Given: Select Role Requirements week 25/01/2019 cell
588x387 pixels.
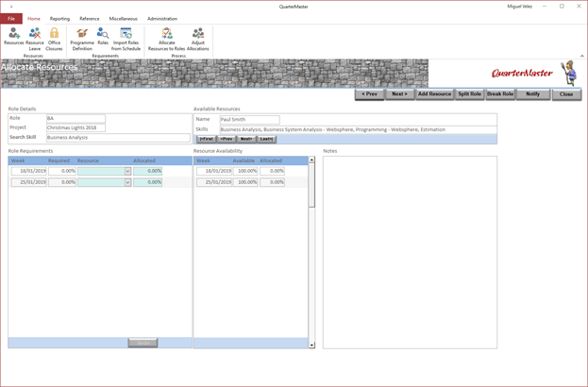Looking at the screenshot, I should (29, 182).
